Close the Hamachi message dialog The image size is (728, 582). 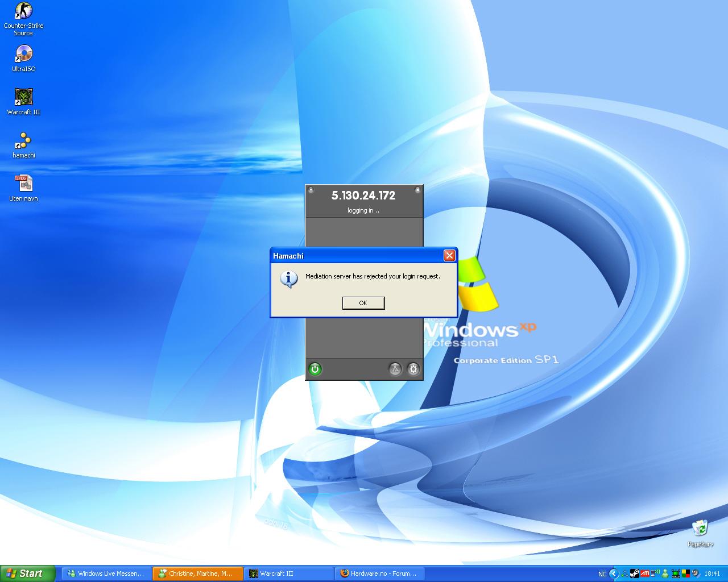coord(449,256)
